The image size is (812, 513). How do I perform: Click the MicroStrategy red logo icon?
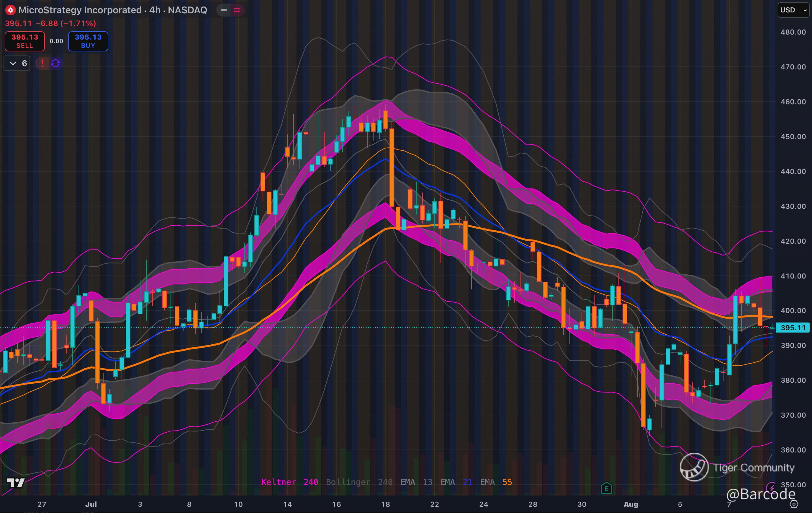pos(10,10)
